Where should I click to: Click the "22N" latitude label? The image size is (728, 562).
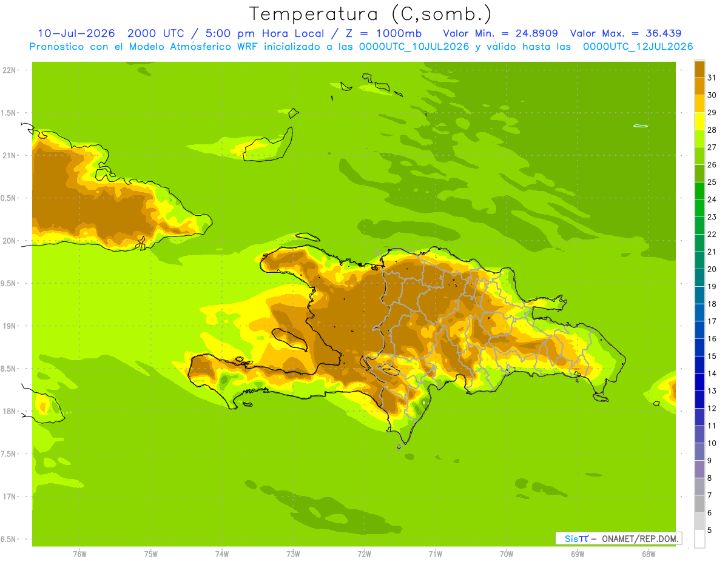pyautogui.click(x=10, y=70)
